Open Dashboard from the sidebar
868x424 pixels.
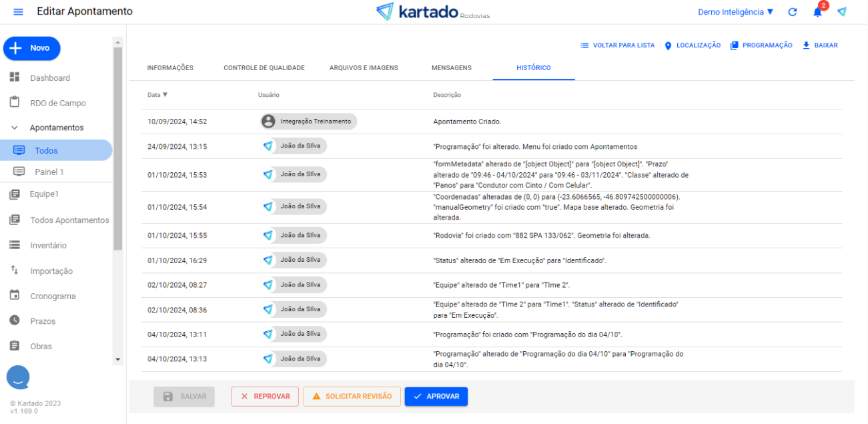pos(49,78)
